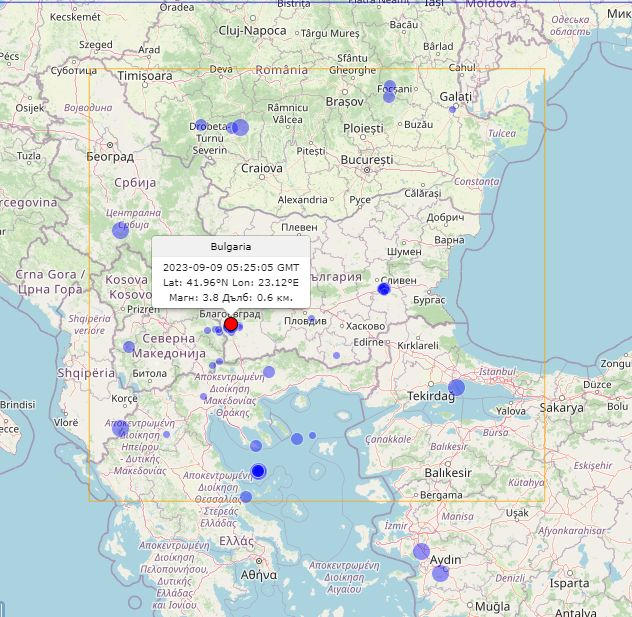Select the blue marker on the Drobeta label
This screenshot has height=617, width=632.
(x=200, y=125)
